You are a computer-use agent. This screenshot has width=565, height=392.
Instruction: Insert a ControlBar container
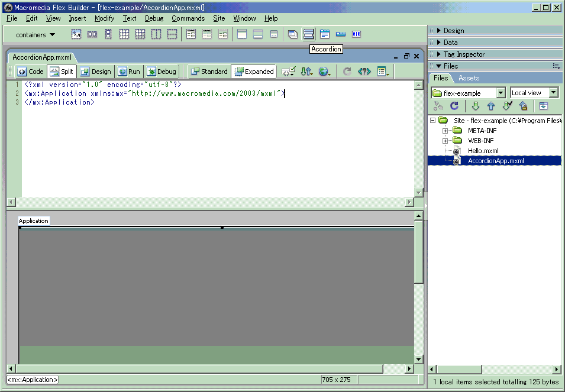(274, 34)
